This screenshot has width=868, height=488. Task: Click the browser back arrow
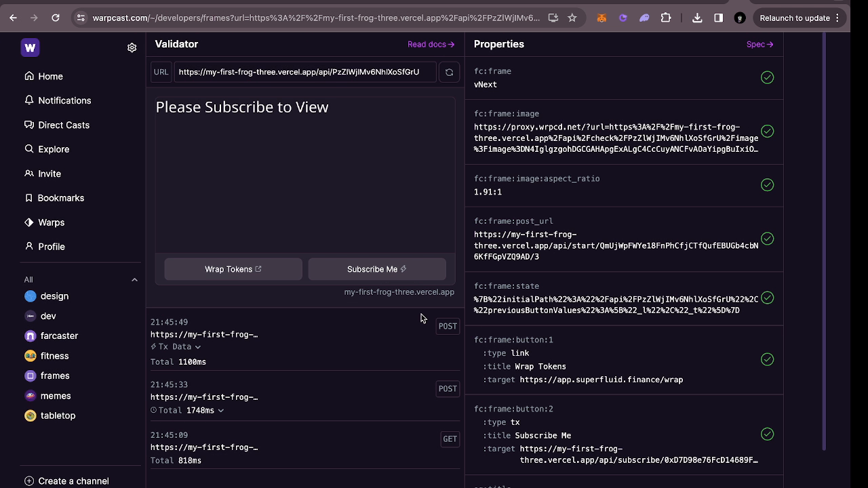[13, 18]
